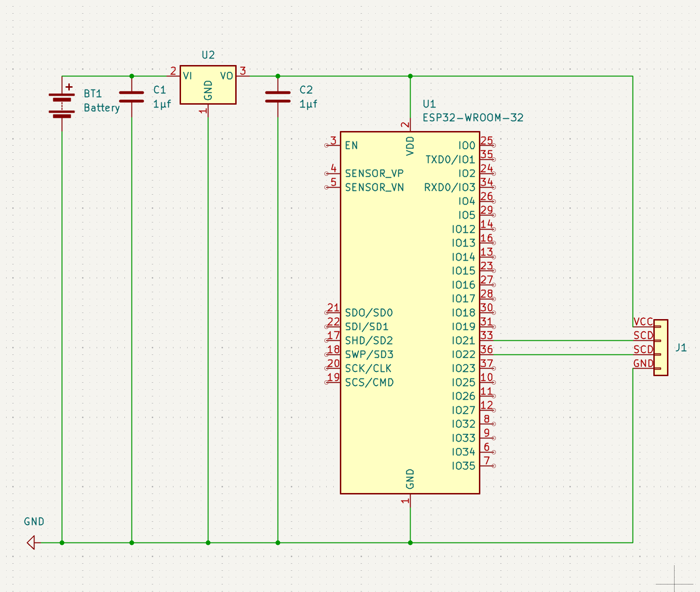Select the BT1 battery symbol
The image size is (700, 592).
[x=62, y=104]
